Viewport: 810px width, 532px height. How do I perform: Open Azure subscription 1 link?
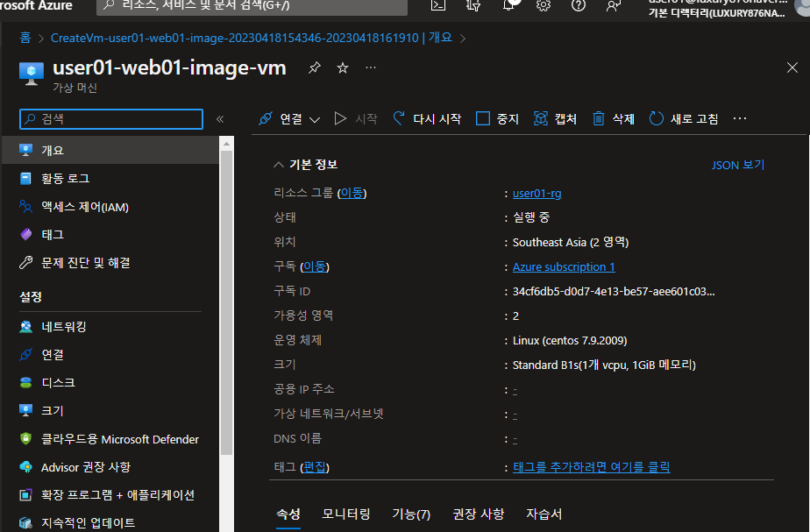coord(564,267)
